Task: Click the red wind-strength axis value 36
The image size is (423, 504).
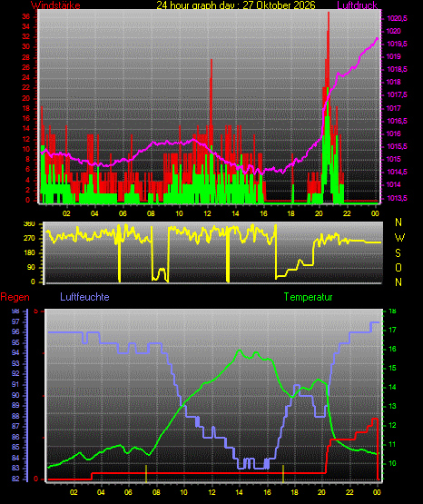Action: (x=26, y=16)
